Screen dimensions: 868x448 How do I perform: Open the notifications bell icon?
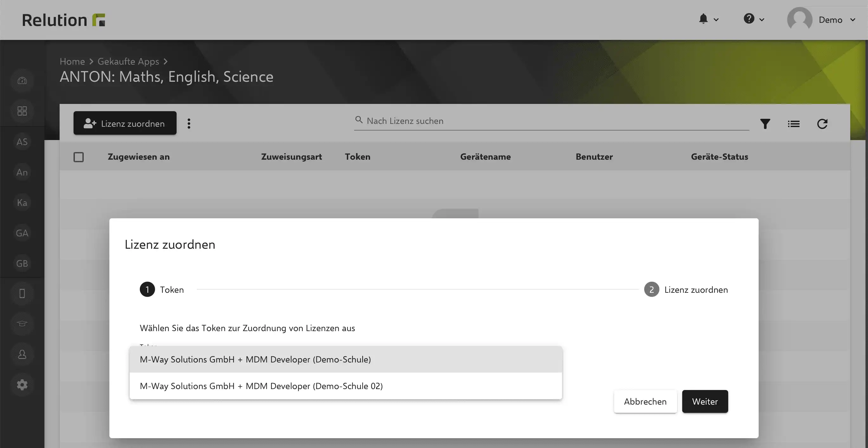click(x=703, y=19)
